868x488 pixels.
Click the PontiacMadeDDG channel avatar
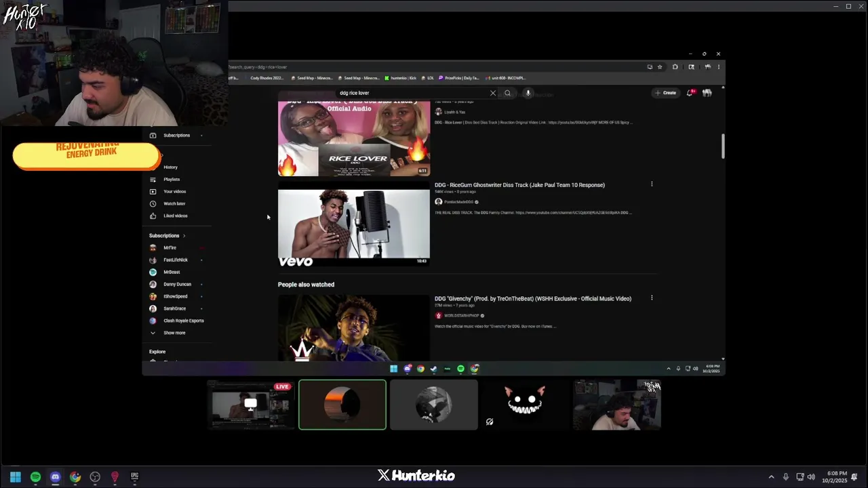pyautogui.click(x=438, y=202)
